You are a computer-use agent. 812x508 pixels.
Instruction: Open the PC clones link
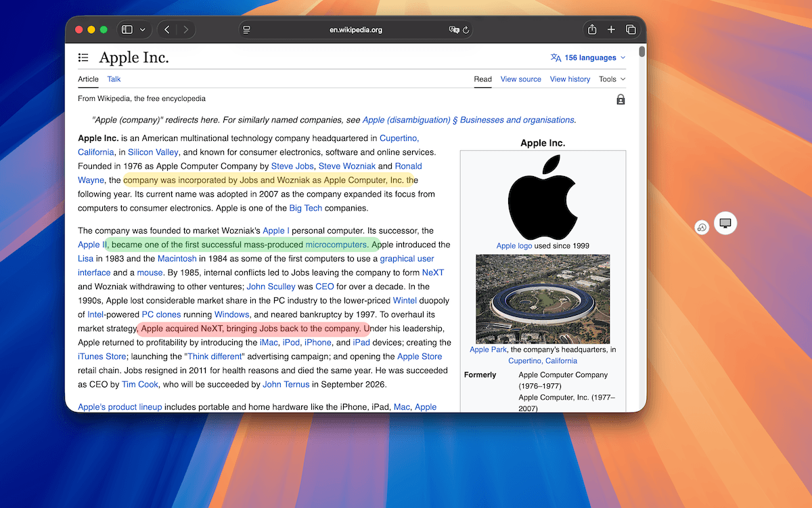pos(162,314)
